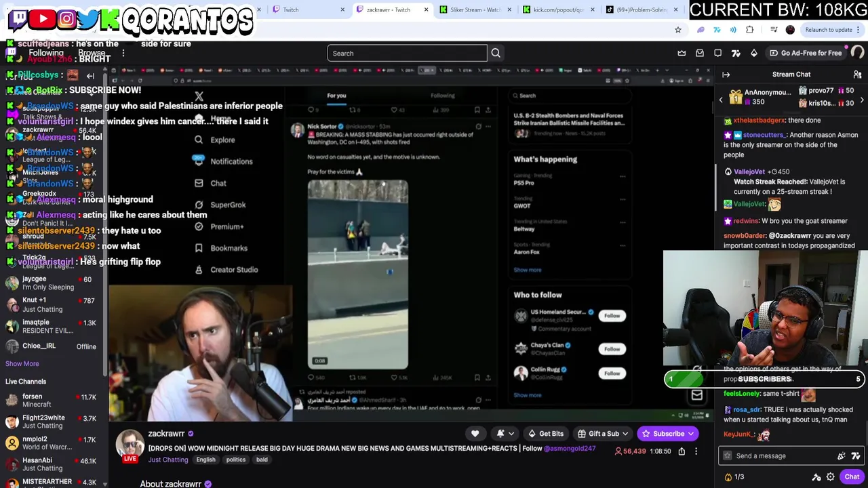Image resolution: width=868 pixels, height=488 pixels.
Task: Open Chrome profile avatar in toolbar
Action: coord(790,30)
